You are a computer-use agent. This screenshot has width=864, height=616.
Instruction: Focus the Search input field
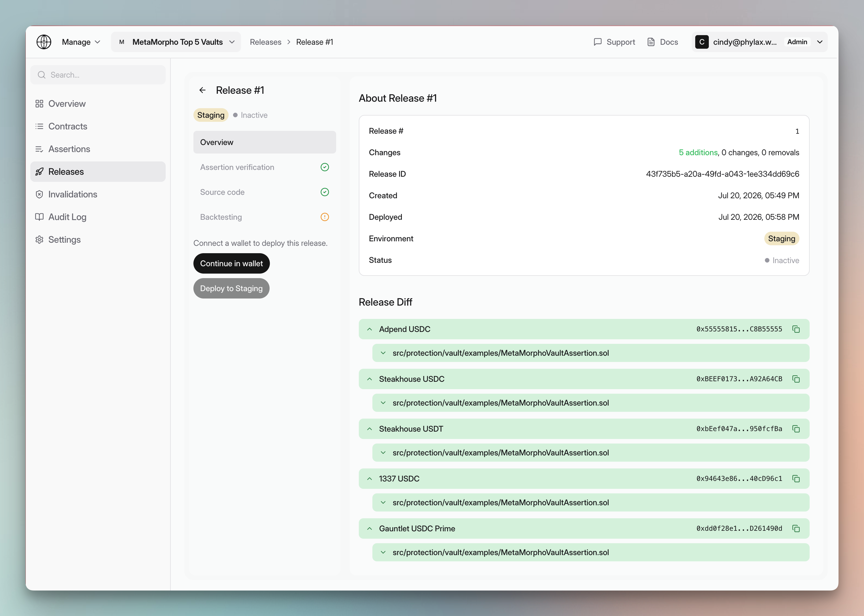[x=98, y=75]
